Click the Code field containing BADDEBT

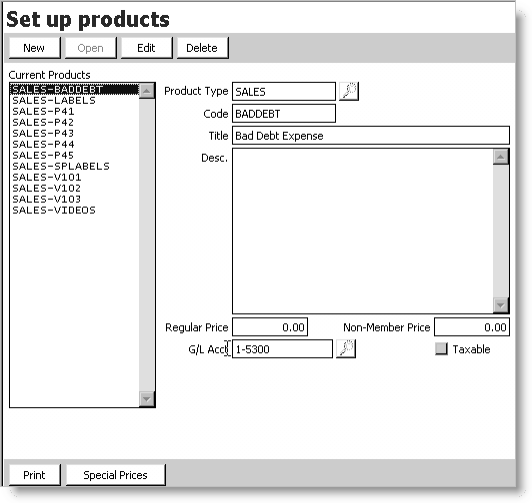pyautogui.click(x=284, y=114)
